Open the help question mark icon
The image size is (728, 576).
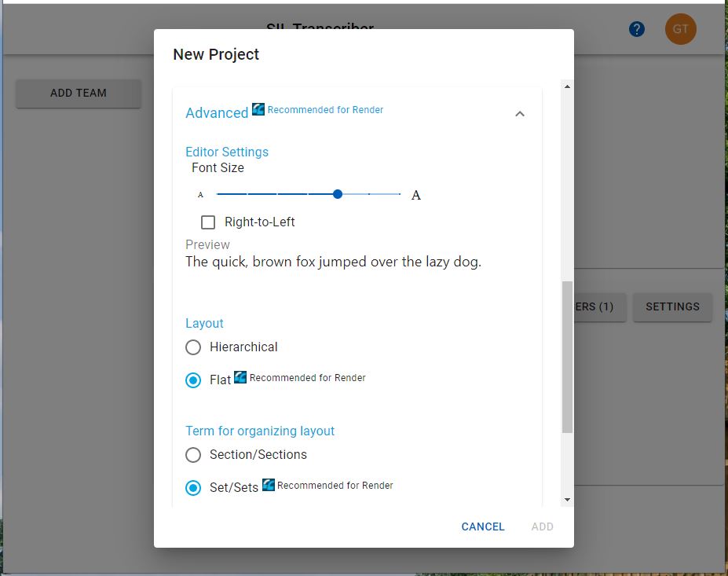coord(637,29)
